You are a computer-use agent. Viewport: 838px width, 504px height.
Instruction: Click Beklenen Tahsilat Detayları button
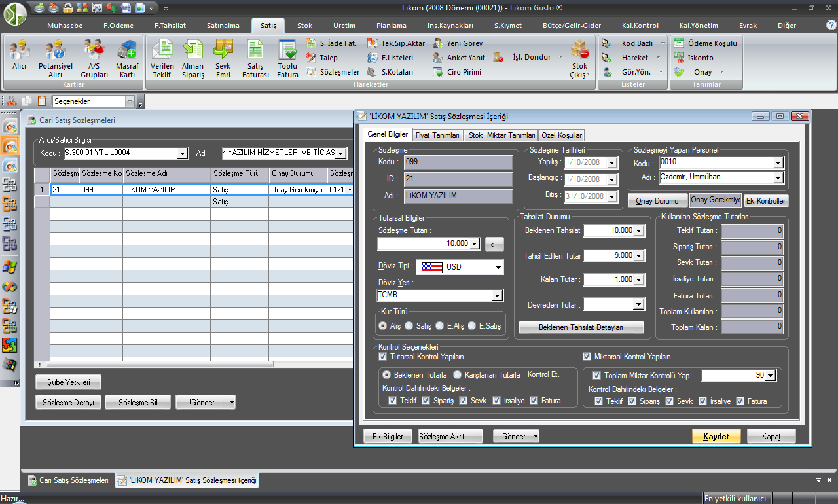[581, 327]
